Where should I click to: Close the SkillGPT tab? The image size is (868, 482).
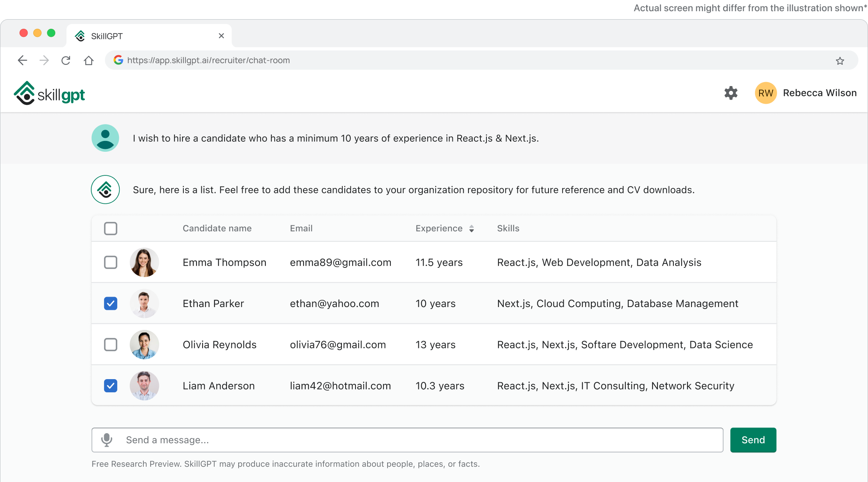(x=221, y=36)
